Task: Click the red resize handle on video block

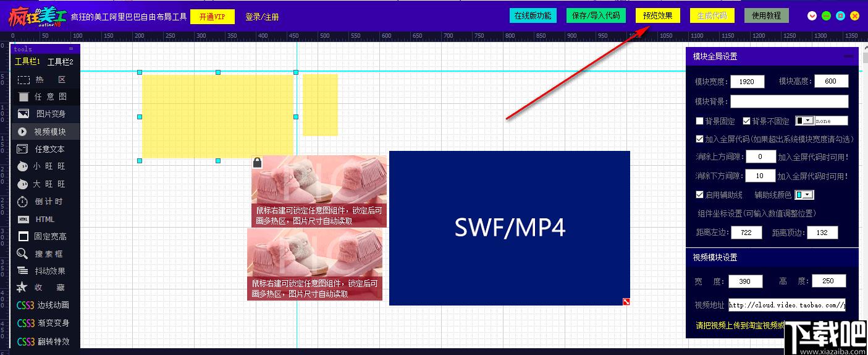Action: pyautogui.click(x=626, y=301)
